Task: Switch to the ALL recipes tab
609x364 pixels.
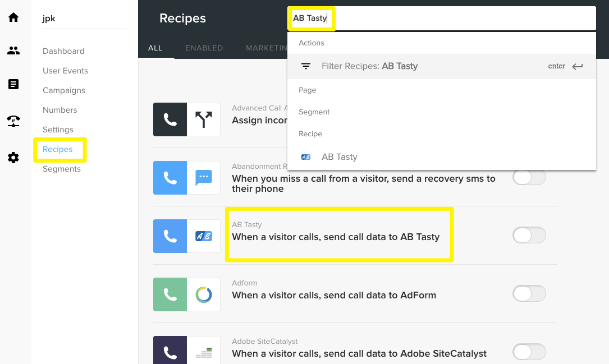Action: click(x=155, y=48)
